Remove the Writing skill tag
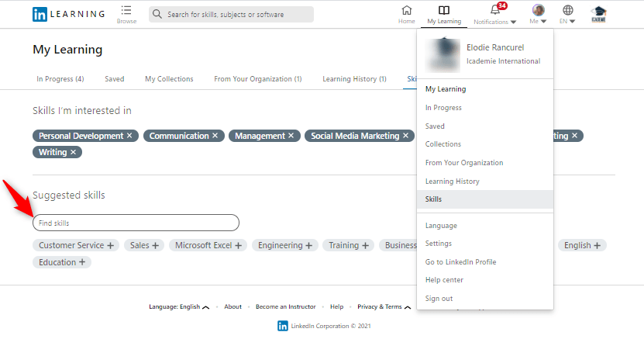 point(73,152)
